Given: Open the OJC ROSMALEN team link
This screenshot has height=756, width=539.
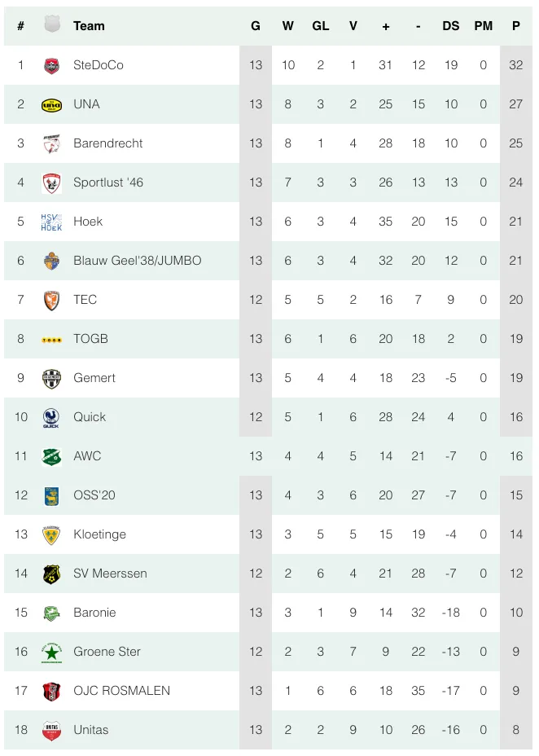Looking at the screenshot, I should (122, 691).
